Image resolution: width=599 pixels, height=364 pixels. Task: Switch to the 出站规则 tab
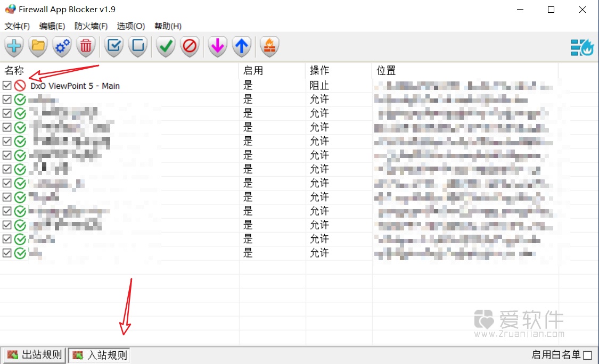tap(34, 354)
